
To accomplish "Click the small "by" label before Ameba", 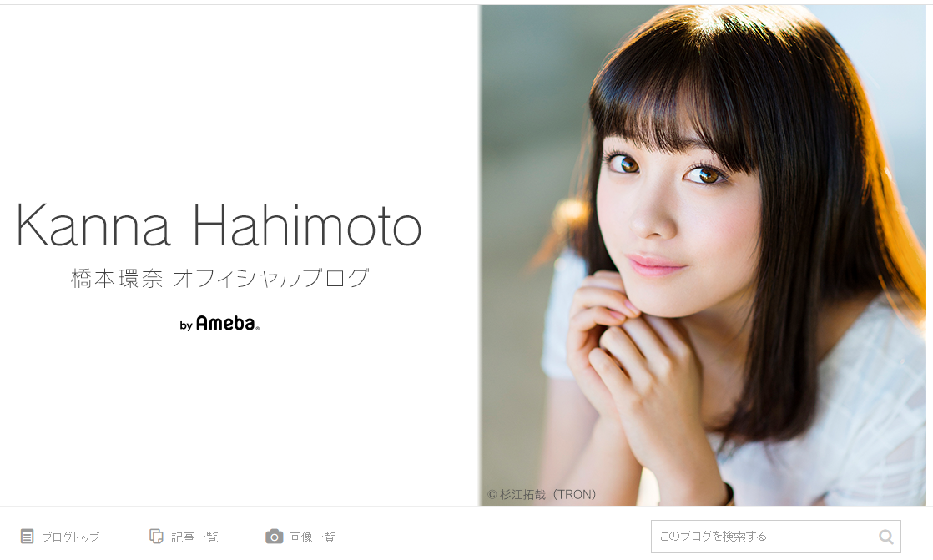I will pyautogui.click(x=185, y=325).
